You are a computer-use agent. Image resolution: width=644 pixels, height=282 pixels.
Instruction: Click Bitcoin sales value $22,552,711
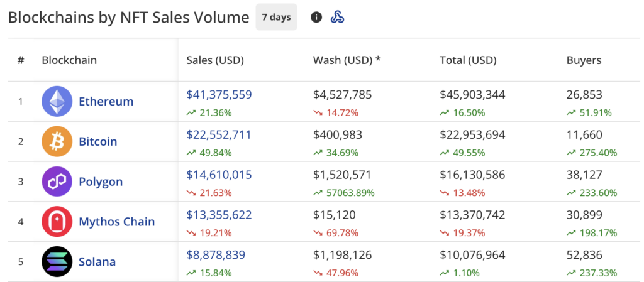point(219,135)
